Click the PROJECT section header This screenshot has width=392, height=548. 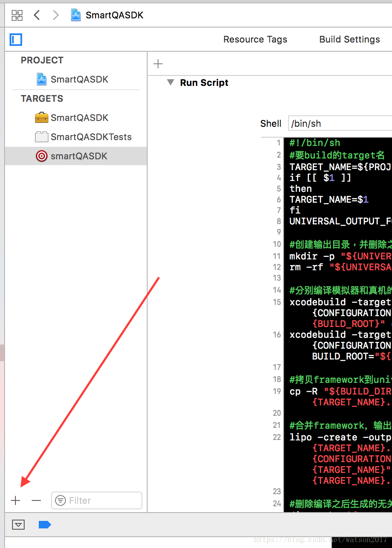click(x=42, y=60)
